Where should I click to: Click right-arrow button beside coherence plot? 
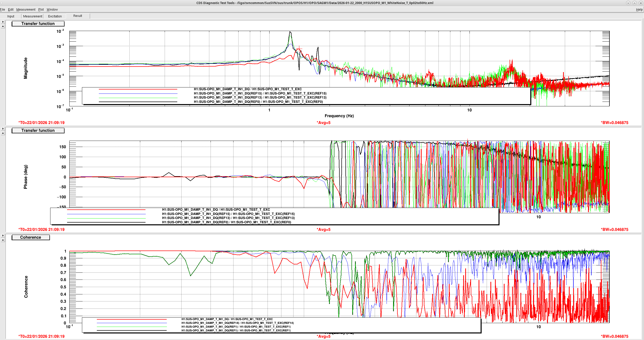[3, 236]
